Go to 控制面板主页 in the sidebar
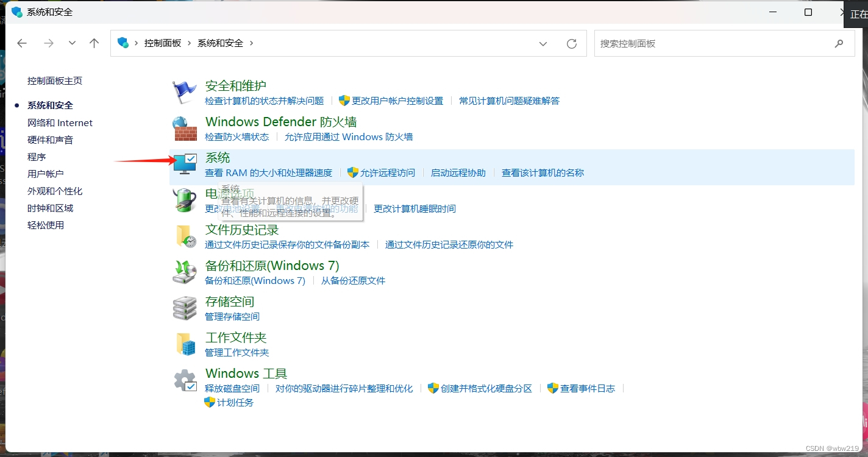The height and width of the screenshot is (457, 868). [x=55, y=80]
